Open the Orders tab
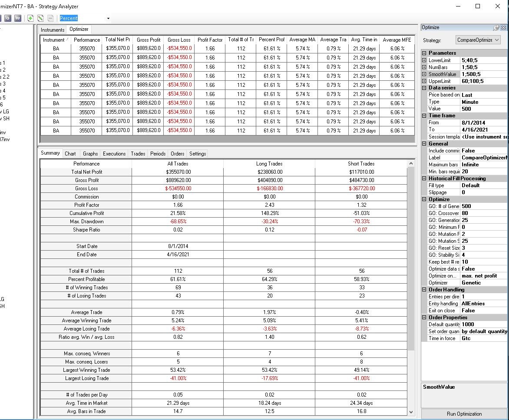The width and height of the screenshot is (509, 420). tap(178, 154)
